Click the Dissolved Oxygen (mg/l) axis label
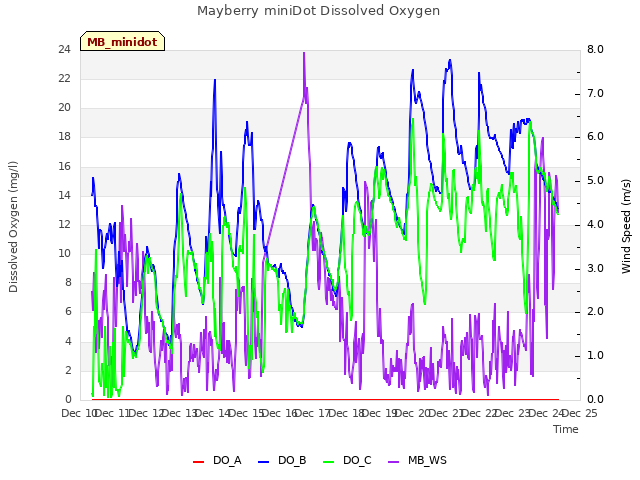The width and height of the screenshot is (640, 480). [x=13, y=227]
